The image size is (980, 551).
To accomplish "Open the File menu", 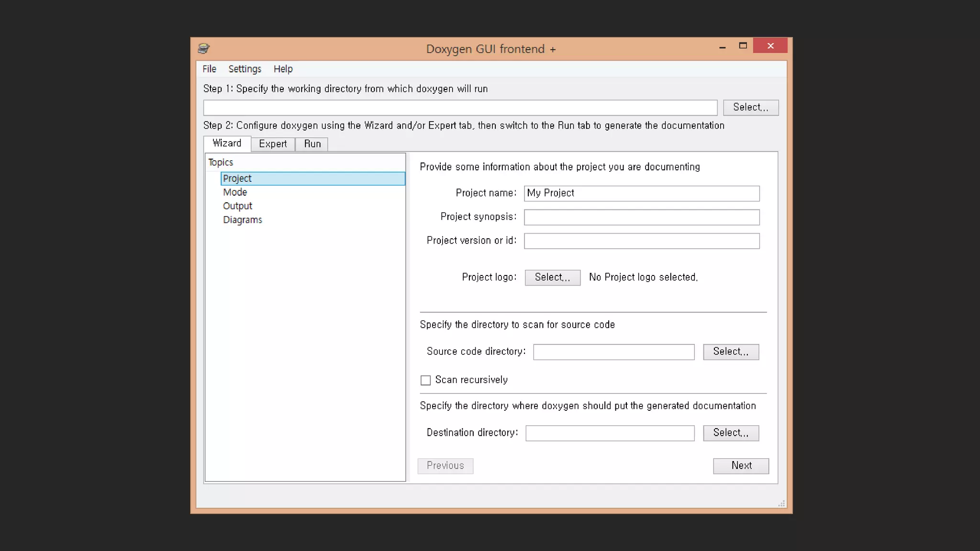I will tap(209, 69).
